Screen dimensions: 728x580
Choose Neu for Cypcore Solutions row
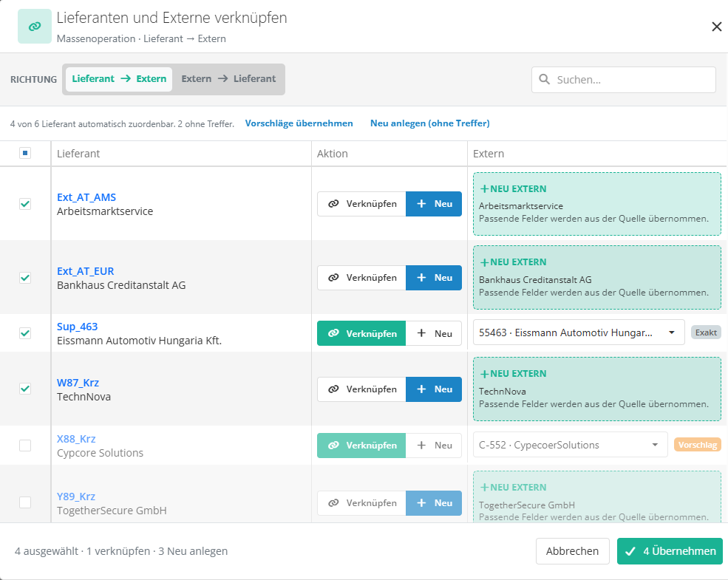pyautogui.click(x=434, y=446)
